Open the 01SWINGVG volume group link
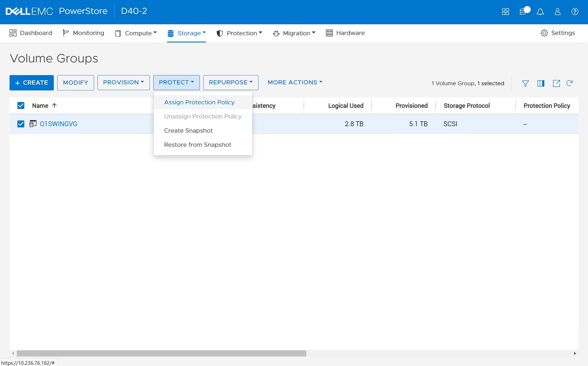 tap(58, 124)
